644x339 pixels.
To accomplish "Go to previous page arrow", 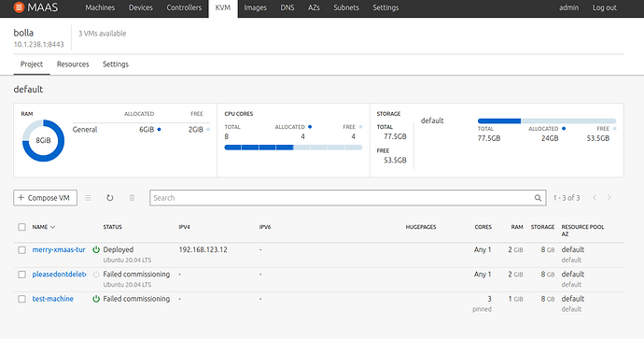I will 595,198.
